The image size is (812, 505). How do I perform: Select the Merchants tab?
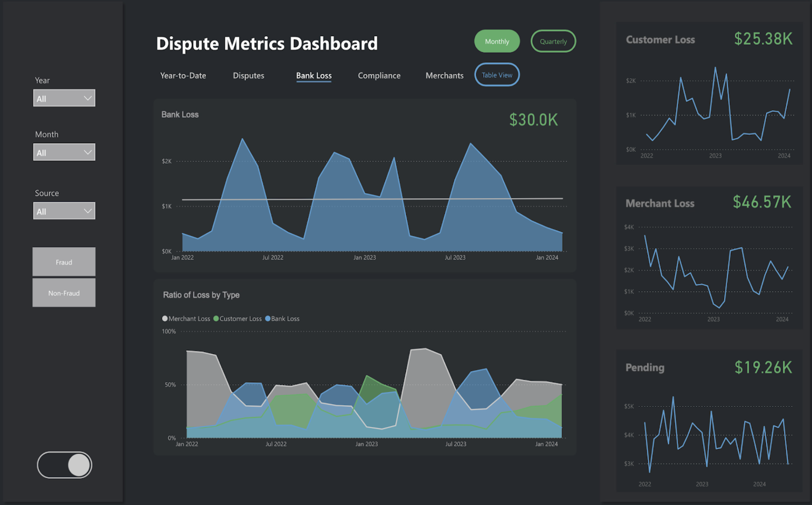444,75
